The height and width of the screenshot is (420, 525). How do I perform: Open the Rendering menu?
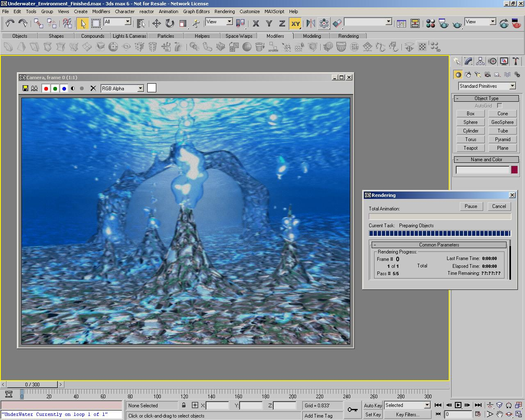click(x=224, y=11)
